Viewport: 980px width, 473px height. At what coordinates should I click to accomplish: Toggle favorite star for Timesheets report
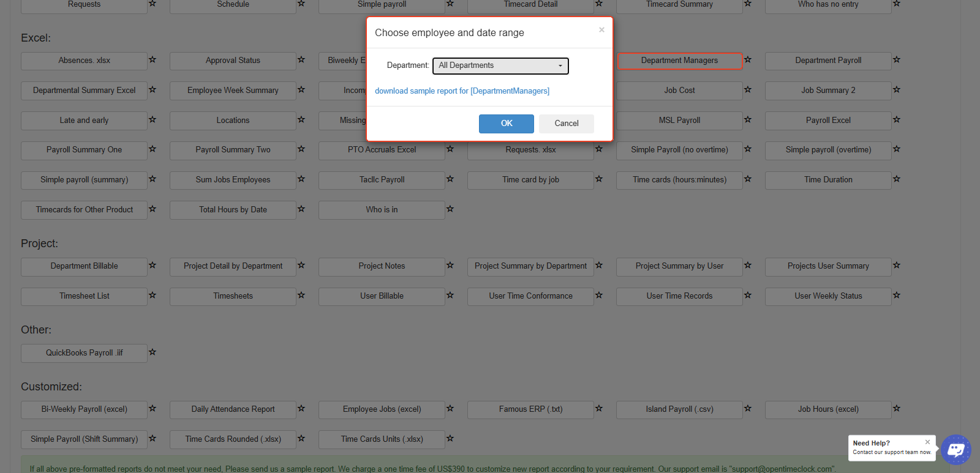point(301,296)
